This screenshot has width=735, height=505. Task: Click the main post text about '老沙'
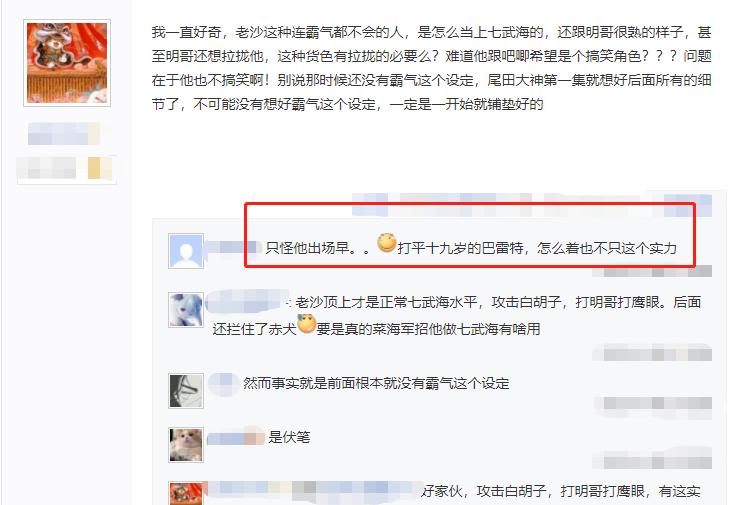(x=431, y=68)
